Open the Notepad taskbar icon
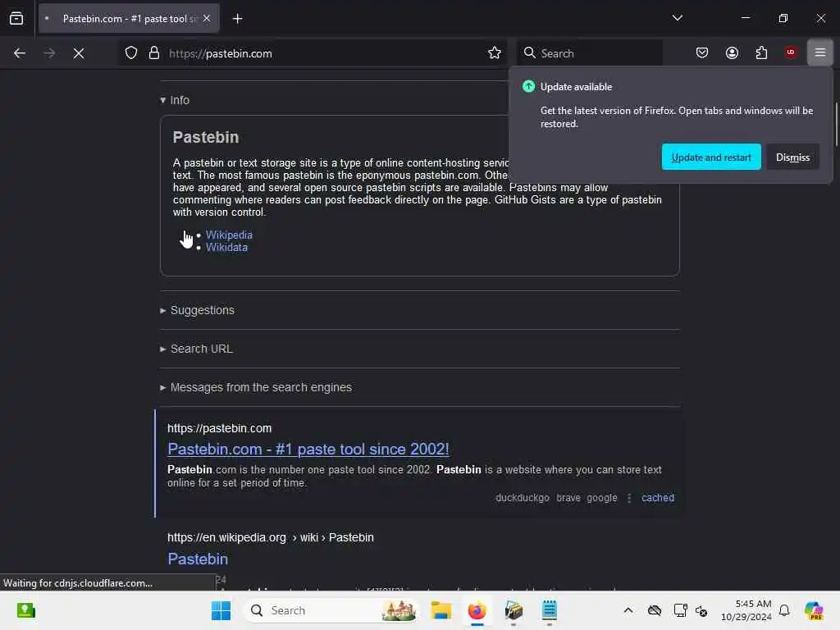Image resolution: width=840 pixels, height=630 pixels. 549,610
